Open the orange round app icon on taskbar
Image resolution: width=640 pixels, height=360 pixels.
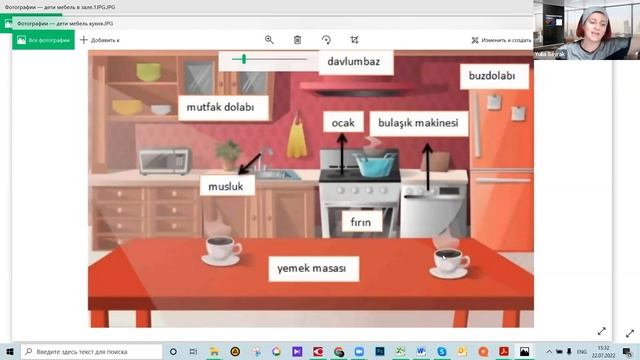click(x=483, y=351)
